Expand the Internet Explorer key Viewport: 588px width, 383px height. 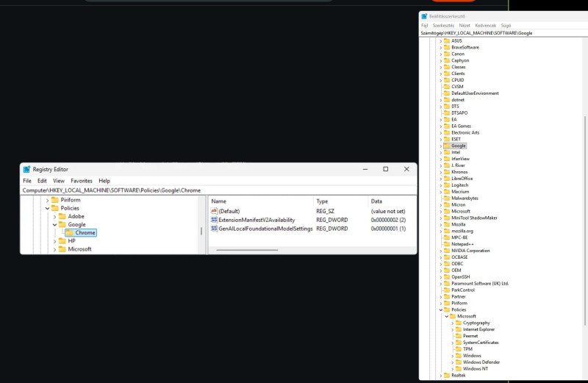[453, 330]
